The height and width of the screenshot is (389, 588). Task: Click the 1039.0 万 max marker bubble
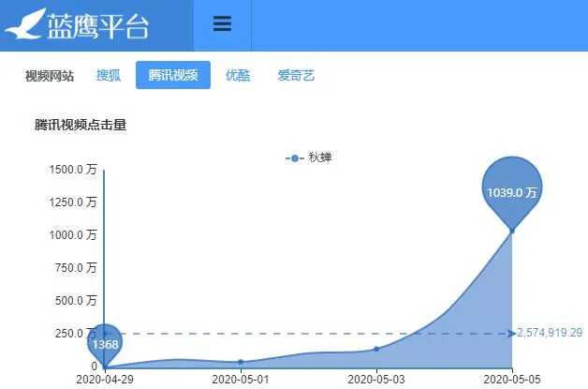(x=512, y=191)
